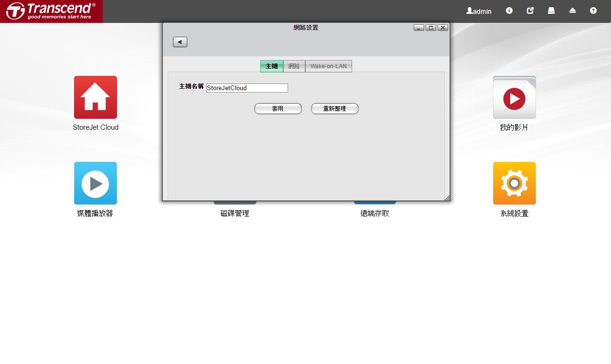
Task: Open the StoreJet Cloud home icon
Action: pos(96,97)
